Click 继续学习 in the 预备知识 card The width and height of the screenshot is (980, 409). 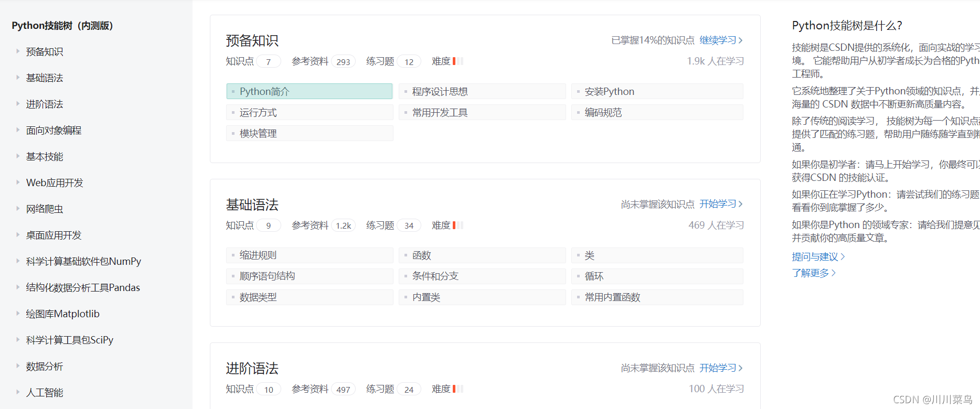[721, 40]
